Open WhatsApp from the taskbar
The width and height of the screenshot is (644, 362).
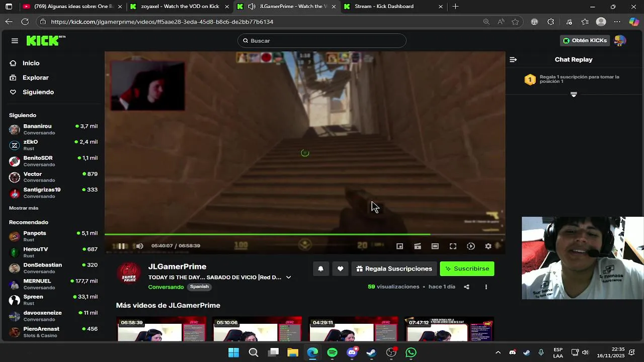click(411, 352)
